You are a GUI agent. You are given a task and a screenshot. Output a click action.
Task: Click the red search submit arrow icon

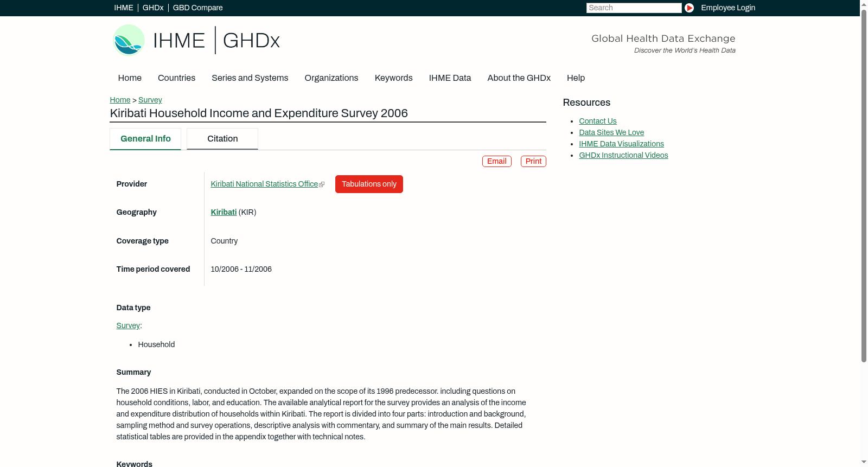click(689, 8)
